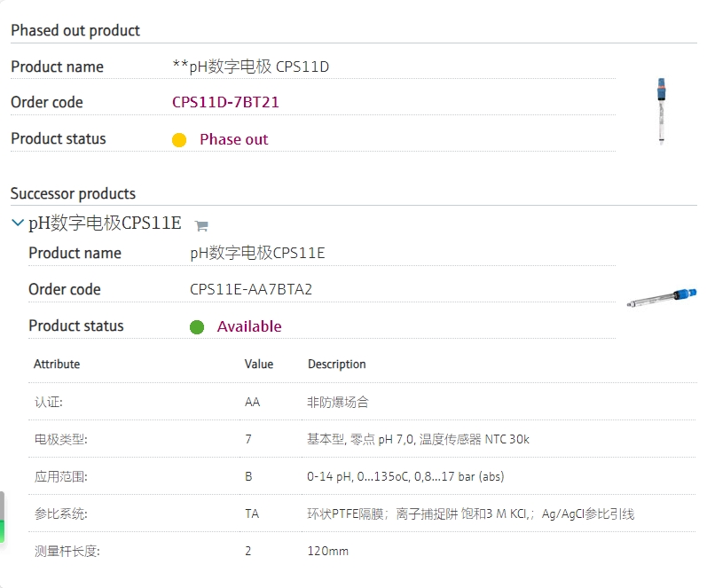Viewport: 707px width, 588px height.
Task: Select the 测量杆长度 attribute row
Action: point(363,551)
